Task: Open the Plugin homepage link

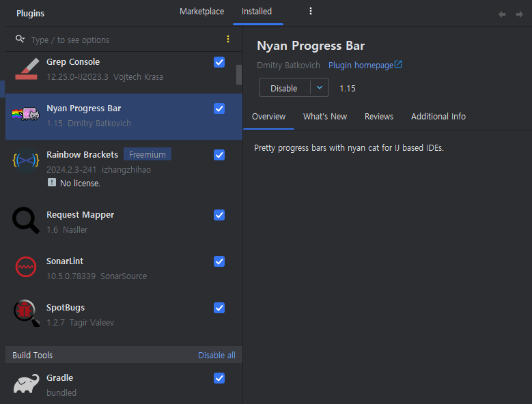Action: pyautogui.click(x=365, y=65)
